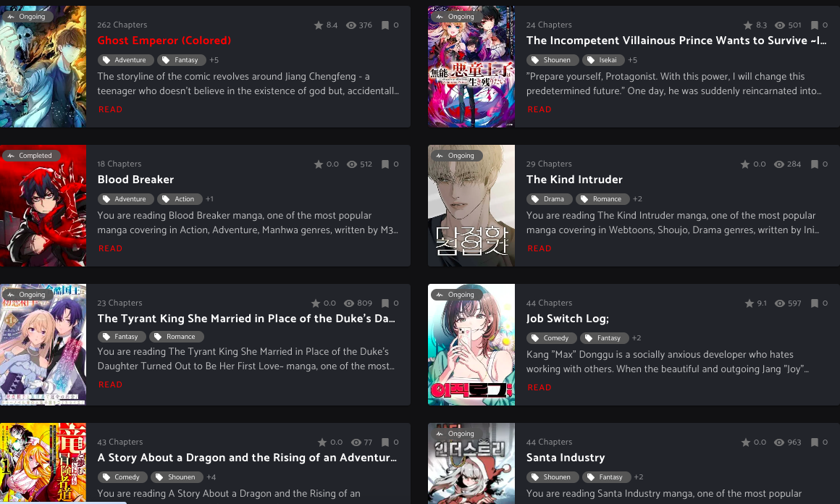Click the Completed status badge on Blood Breaker cover
The height and width of the screenshot is (504, 840).
30,156
